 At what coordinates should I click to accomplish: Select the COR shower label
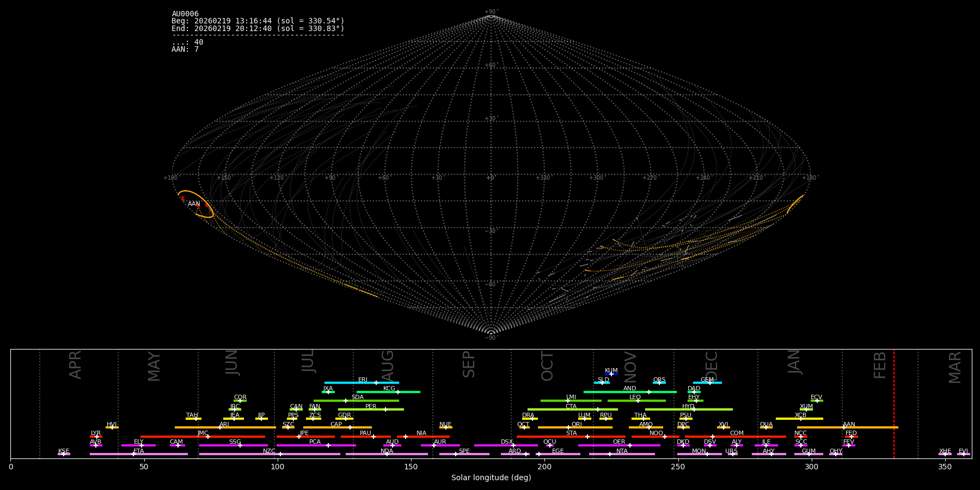240,397
